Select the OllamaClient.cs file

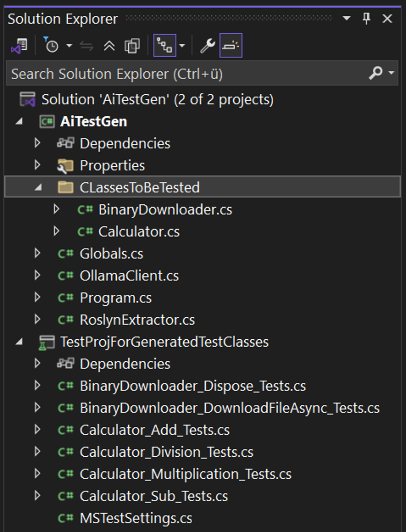tap(129, 276)
